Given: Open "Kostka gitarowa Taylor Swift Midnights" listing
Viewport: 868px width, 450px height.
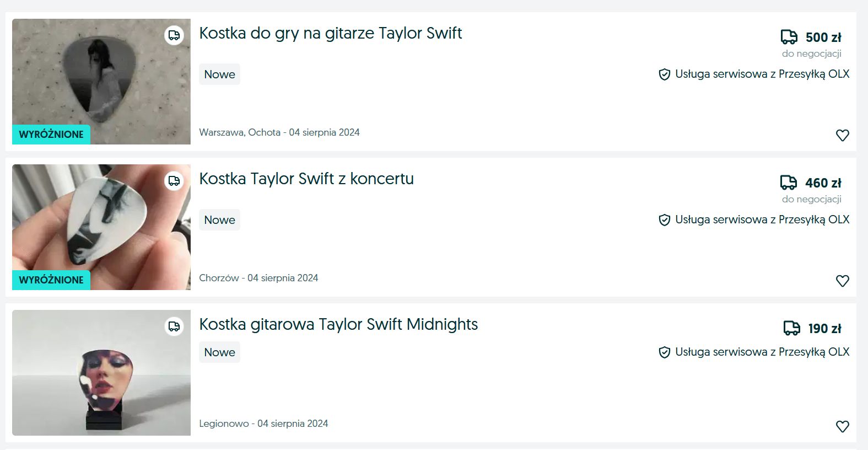Looking at the screenshot, I should click(x=338, y=324).
